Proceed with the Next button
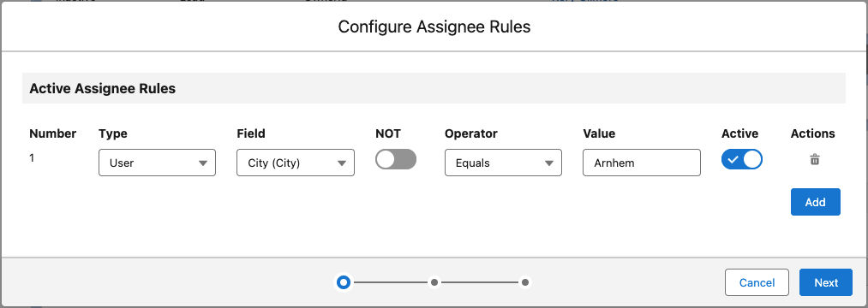This screenshot has height=308, width=868. [x=826, y=282]
